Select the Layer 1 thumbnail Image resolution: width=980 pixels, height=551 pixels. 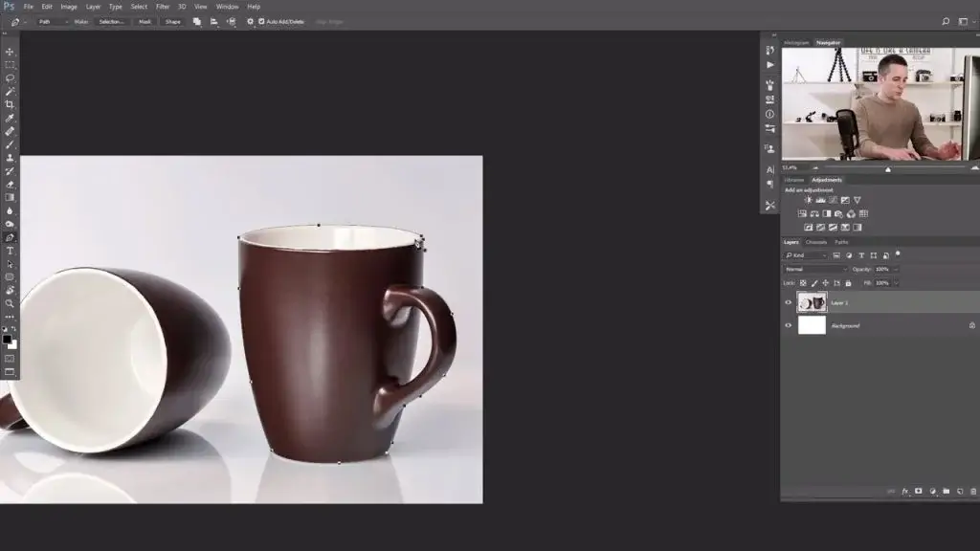tap(812, 302)
